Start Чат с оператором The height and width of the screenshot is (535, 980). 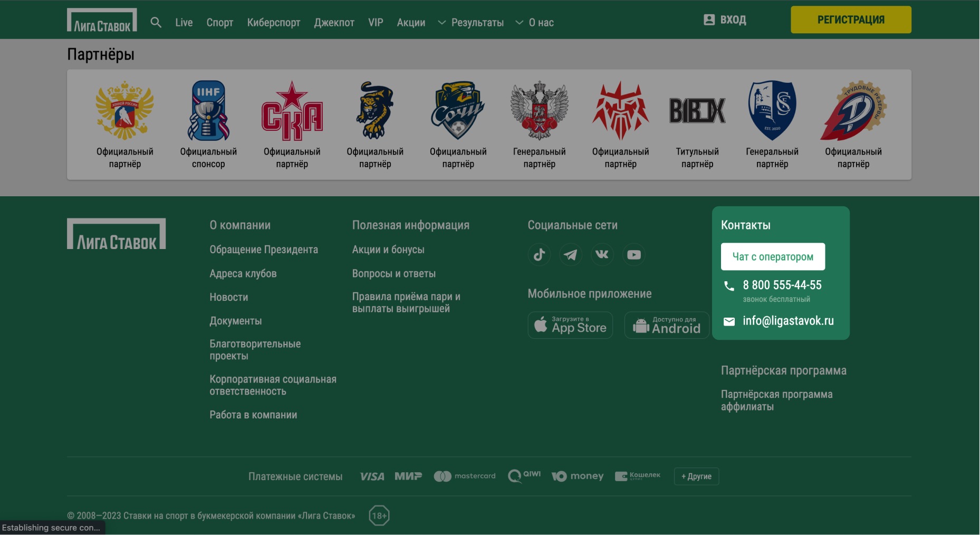click(x=773, y=256)
